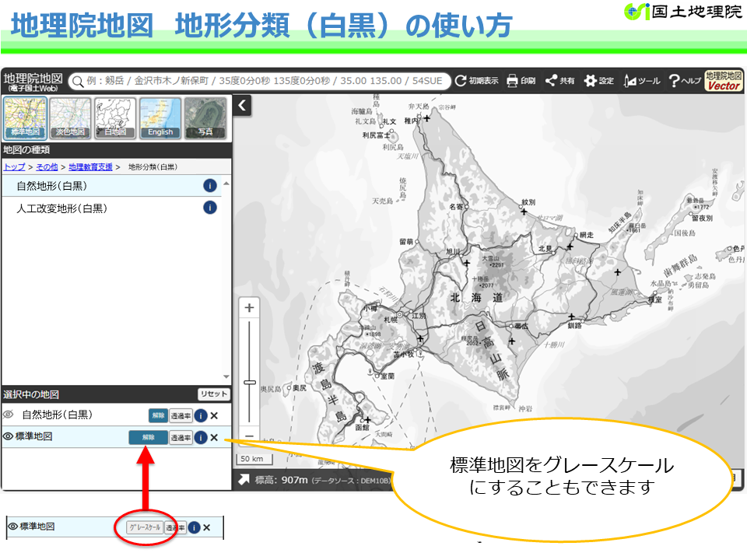The height and width of the screenshot is (560, 747).
Task: Go to トップ breadcrumb link
Action: click(14, 167)
